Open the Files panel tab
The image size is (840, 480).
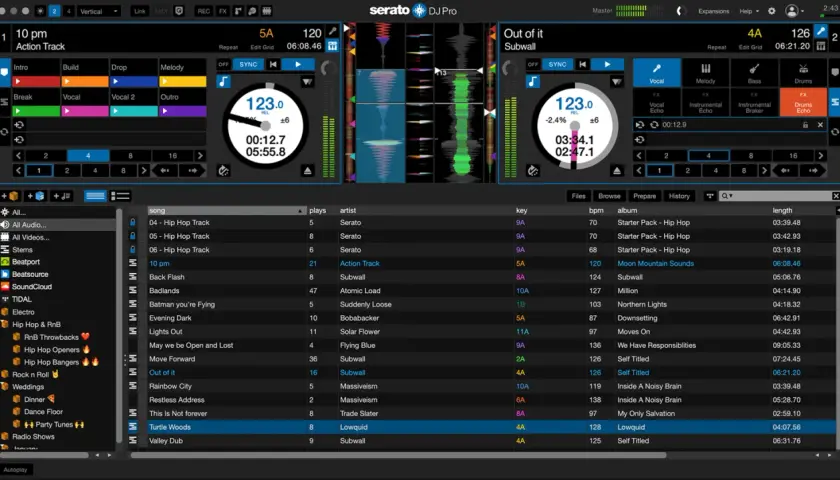coord(579,196)
